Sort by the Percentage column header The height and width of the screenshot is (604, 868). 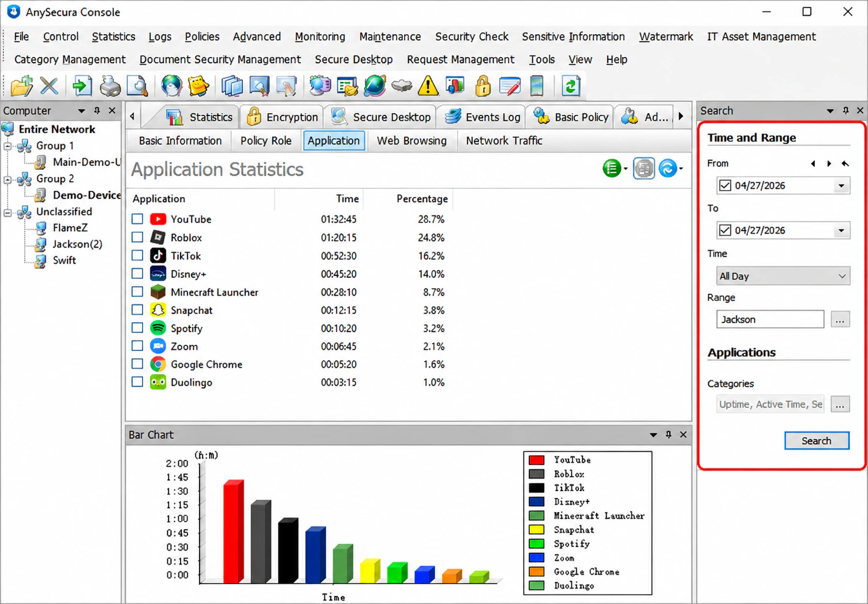(x=422, y=199)
